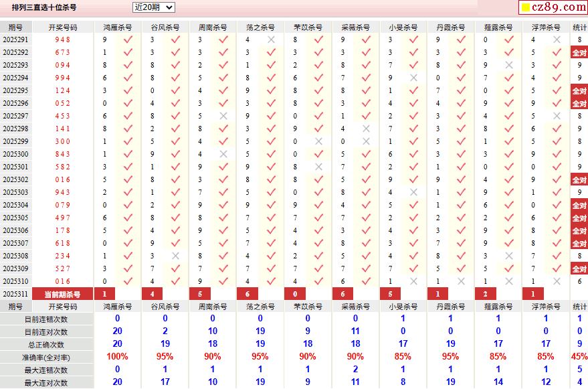Click red checkmark for 荡之杀号 in row 2025305
588x389 pixels.
coord(271,218)
